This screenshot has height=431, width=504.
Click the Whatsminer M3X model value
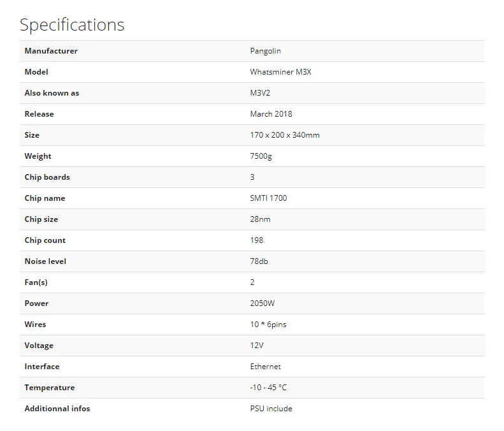tap(280, 72)
